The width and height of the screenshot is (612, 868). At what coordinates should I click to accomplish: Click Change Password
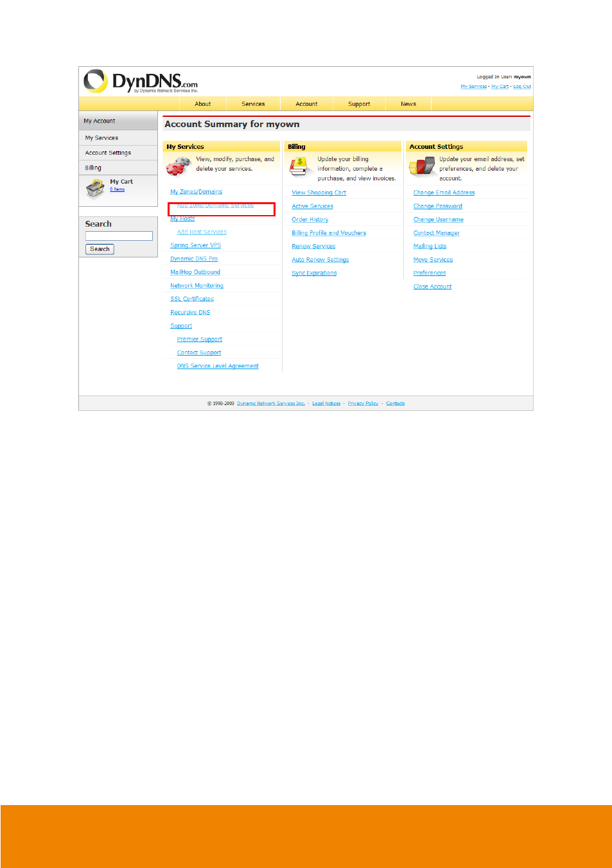[x=438, y=206]
